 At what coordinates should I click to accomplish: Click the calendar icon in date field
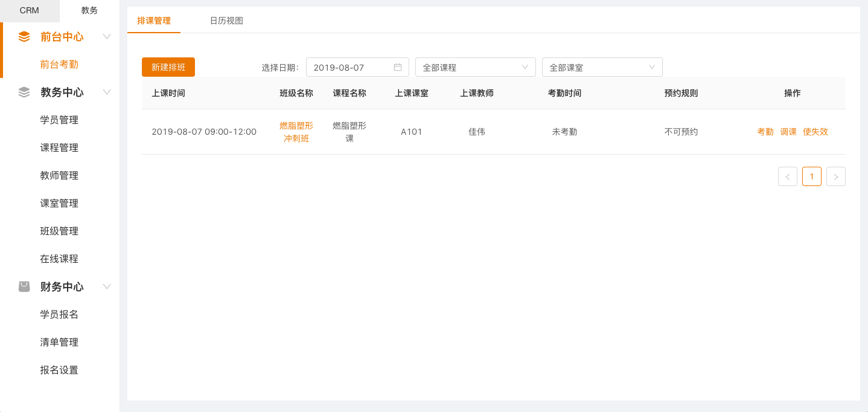pos(398,67)
